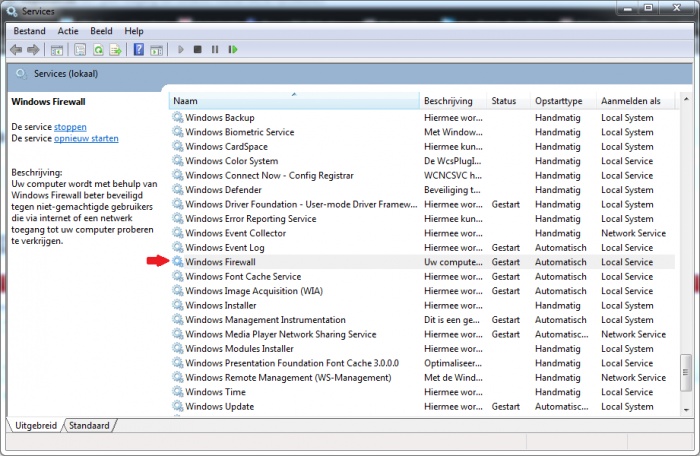Open the Beeld menu
The width and height of the screenshot is (700, 456).
[x=101, y=31]
